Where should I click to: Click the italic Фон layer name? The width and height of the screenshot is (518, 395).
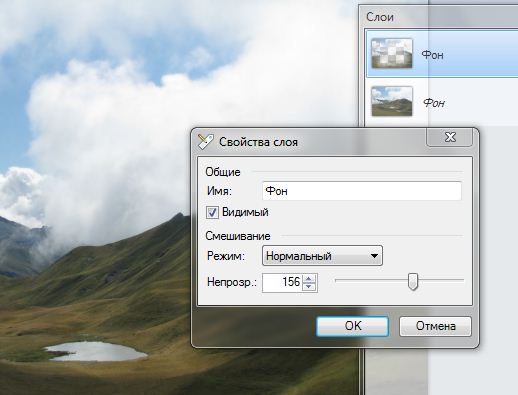tap(434, 103)
